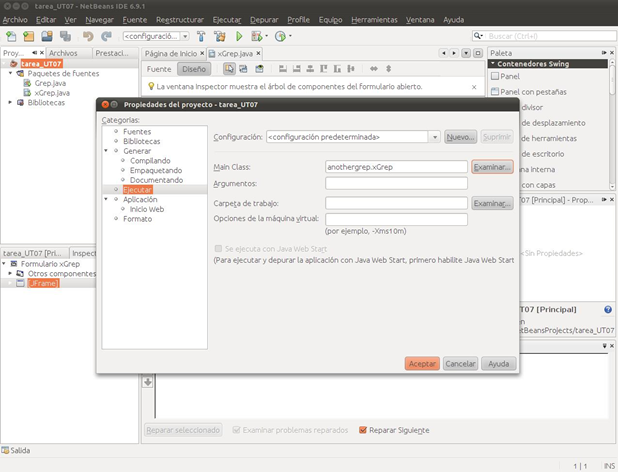Screen dimensions: 618x472
Task: Collapse the Contenedores Swing palette section
Action: click(x=493, y=63)
